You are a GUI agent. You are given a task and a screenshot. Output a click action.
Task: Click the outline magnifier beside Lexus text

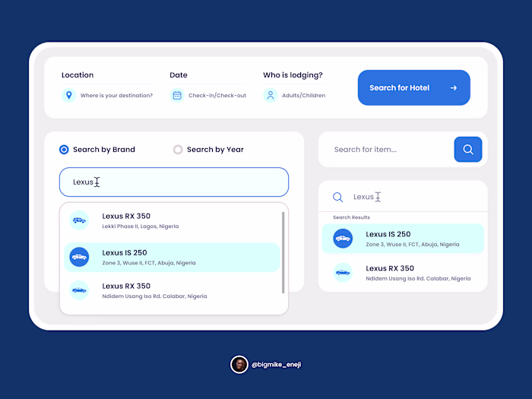337,197
